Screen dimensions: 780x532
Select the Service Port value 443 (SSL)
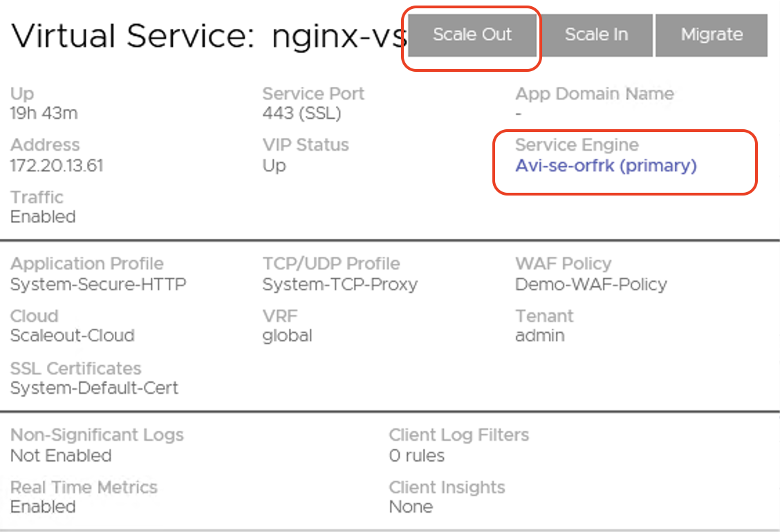(302, 113)
